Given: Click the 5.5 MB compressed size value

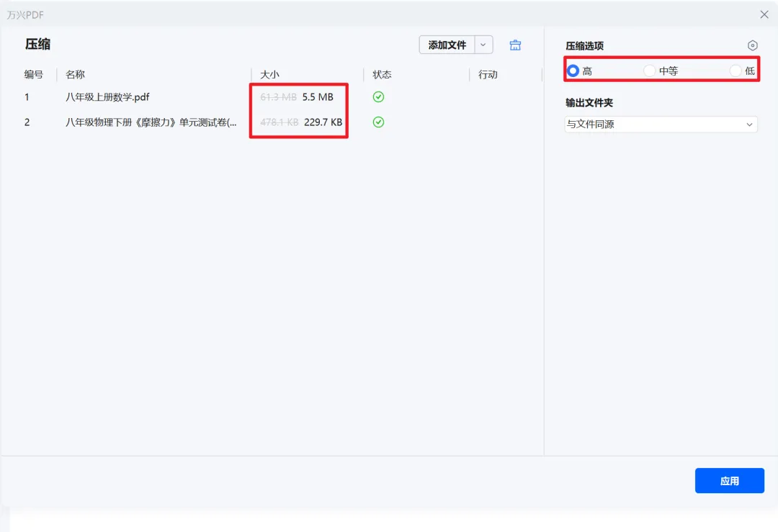Looking at the screenshot, I should pyautogui.click(x=317, y=96).
